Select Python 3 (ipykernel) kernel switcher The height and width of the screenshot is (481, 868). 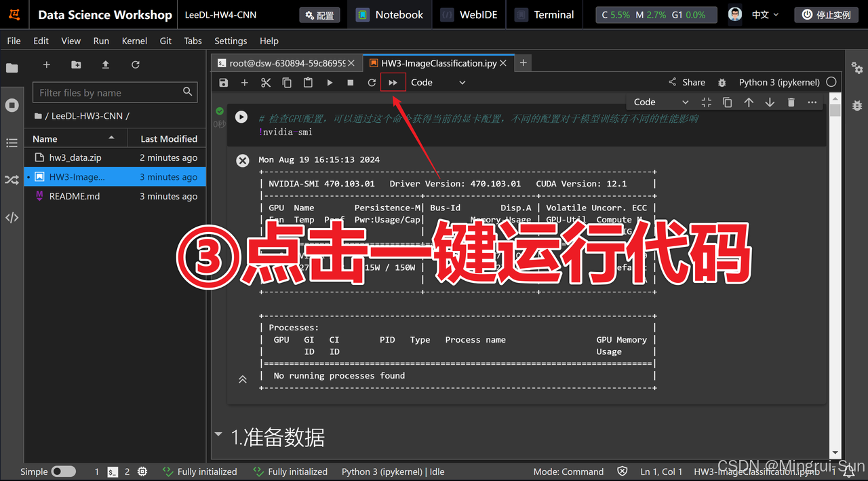[x=779, y=82]
